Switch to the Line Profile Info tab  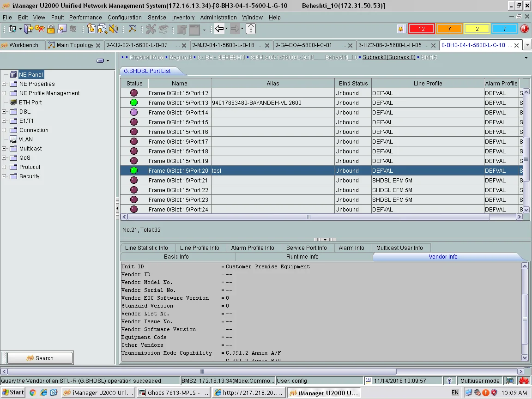coord(199,248)
